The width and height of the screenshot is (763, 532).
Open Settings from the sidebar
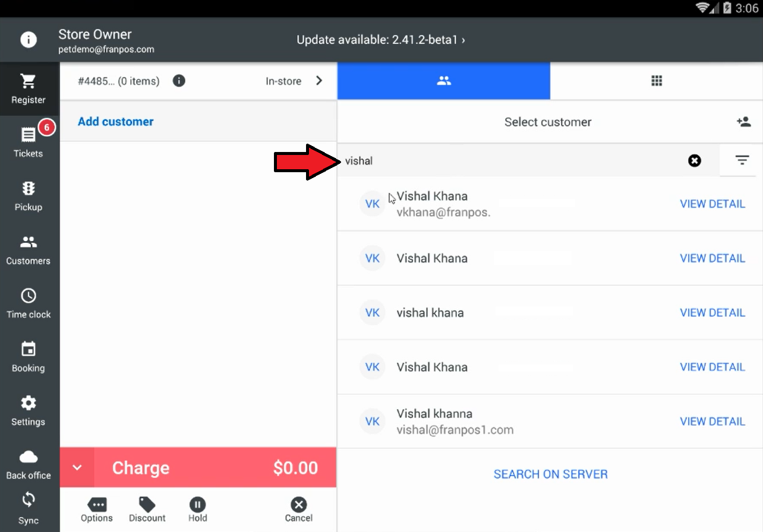click(x=29, y=411)
